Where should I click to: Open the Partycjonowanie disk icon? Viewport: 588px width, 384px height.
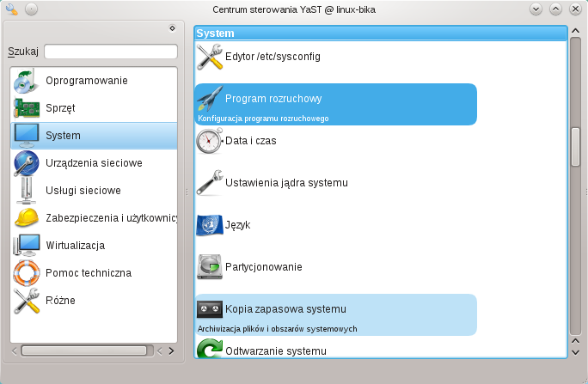[x=210, y=267]
